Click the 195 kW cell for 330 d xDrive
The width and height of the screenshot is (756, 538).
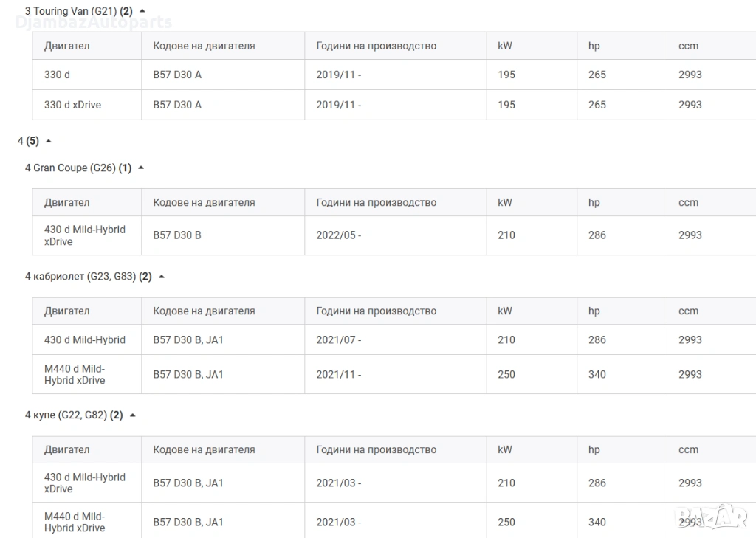click(506, 105)
